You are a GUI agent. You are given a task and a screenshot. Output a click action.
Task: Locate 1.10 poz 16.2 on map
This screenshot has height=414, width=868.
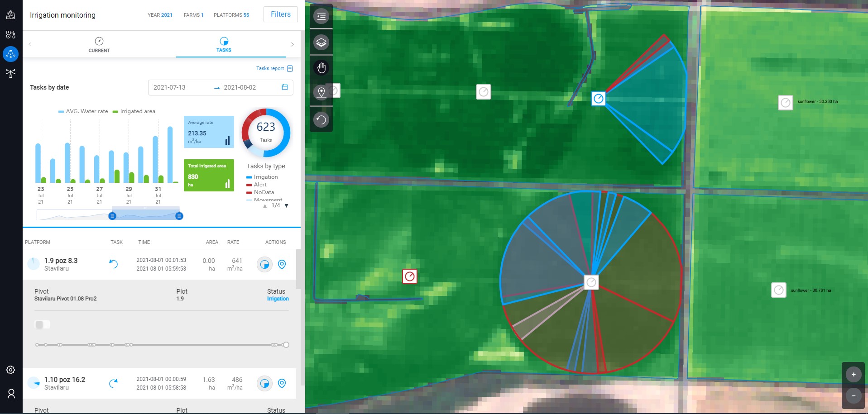click(282, 383)
